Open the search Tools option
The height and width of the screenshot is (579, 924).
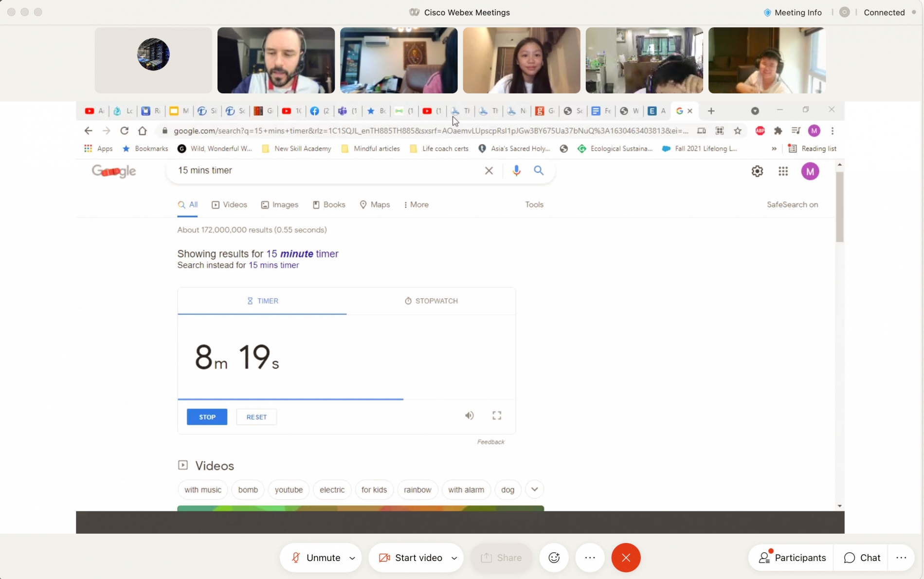coord(534,205)
